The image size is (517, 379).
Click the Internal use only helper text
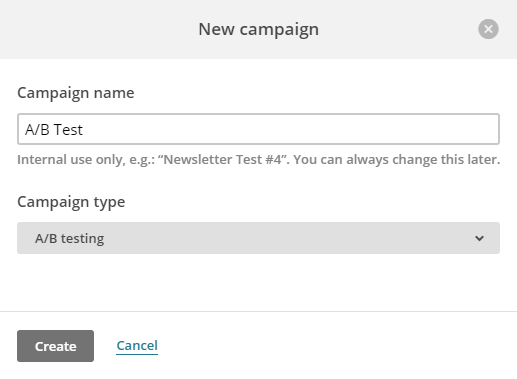[259, 160]
